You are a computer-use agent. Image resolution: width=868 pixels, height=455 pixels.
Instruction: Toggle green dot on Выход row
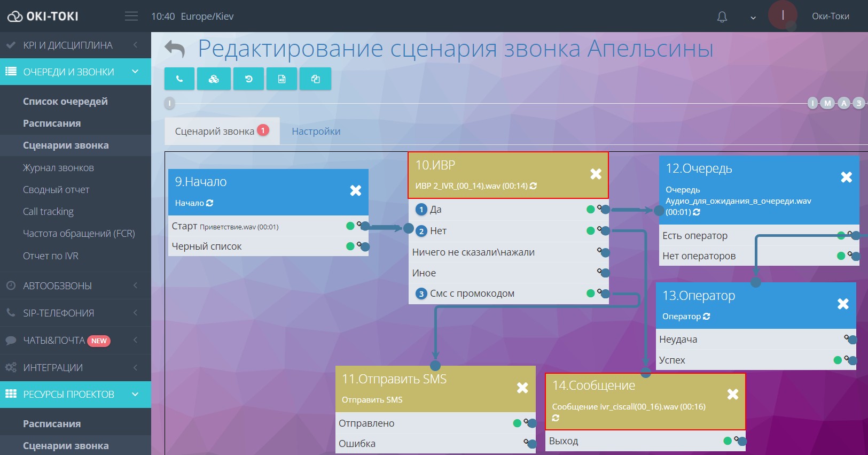[x=728, y=441]
